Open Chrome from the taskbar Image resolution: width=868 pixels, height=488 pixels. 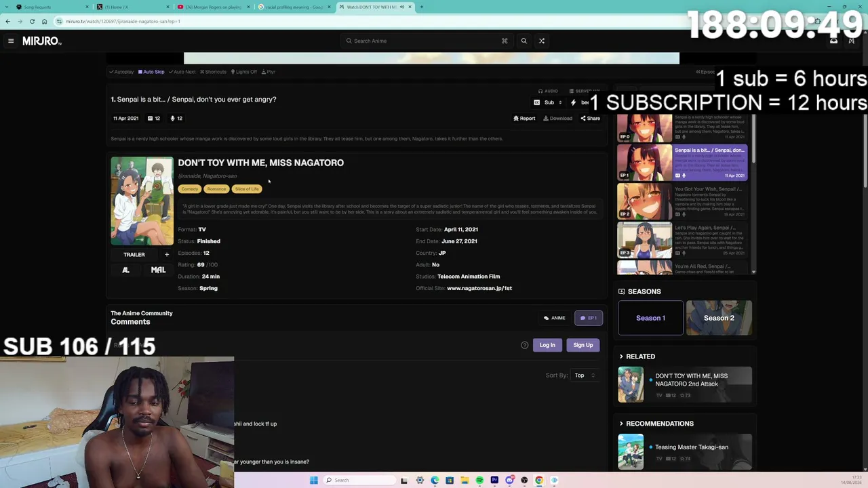click(539, 481)
